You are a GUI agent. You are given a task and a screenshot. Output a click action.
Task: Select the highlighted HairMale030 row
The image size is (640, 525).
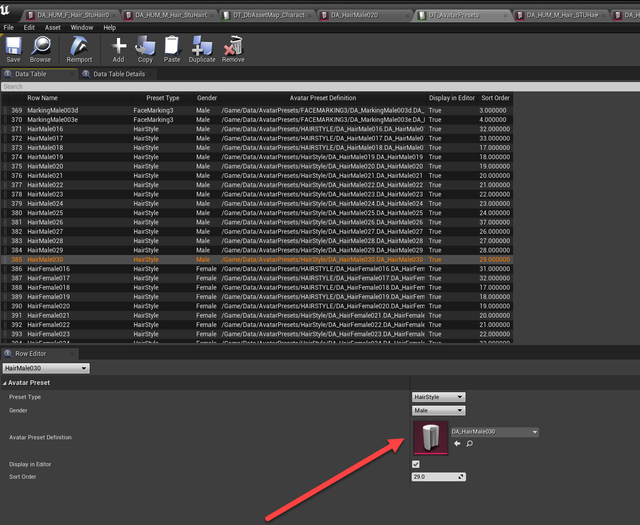point(257,260)
